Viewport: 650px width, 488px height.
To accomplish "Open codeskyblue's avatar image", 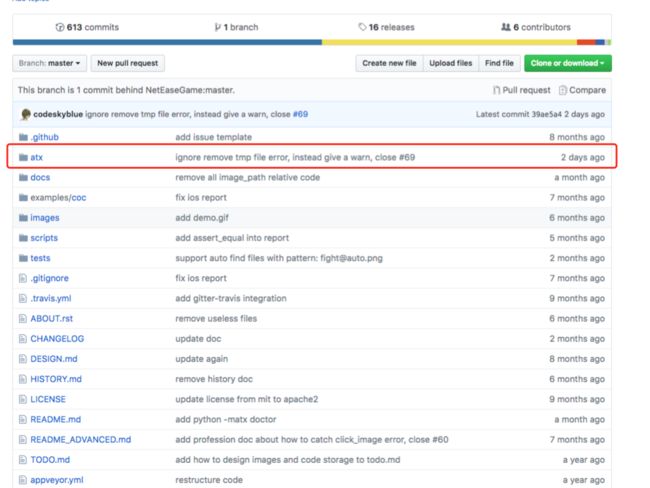I will click(25, 114).
